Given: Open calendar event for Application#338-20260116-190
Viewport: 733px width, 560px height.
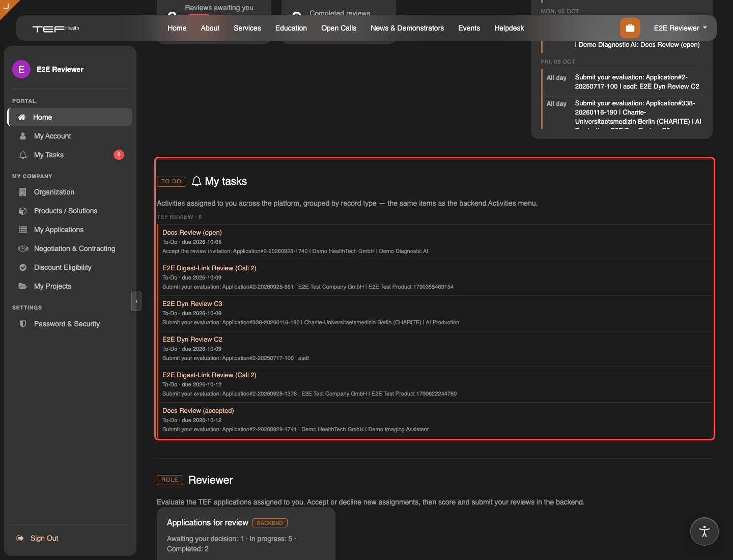Looking at the screenshot, I should click(x=622, y=112).
